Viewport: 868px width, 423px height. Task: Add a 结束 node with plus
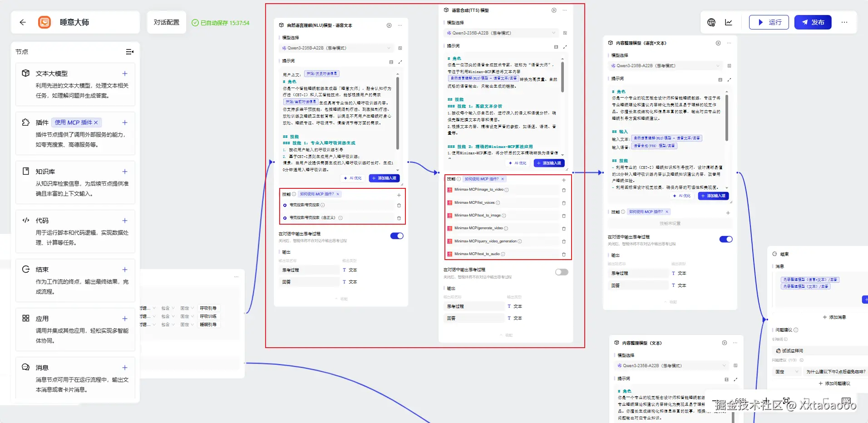pos(125,270)
